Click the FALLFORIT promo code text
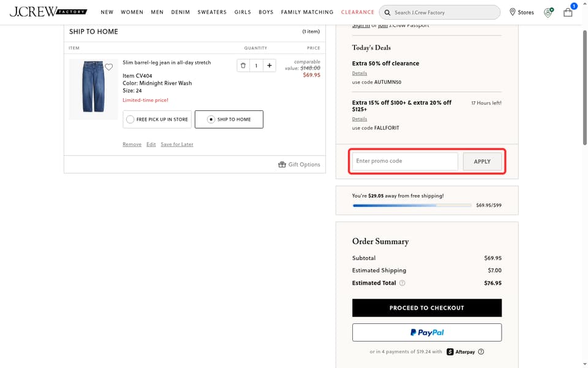The image size is (588, 368). click(x=386, y=128)
